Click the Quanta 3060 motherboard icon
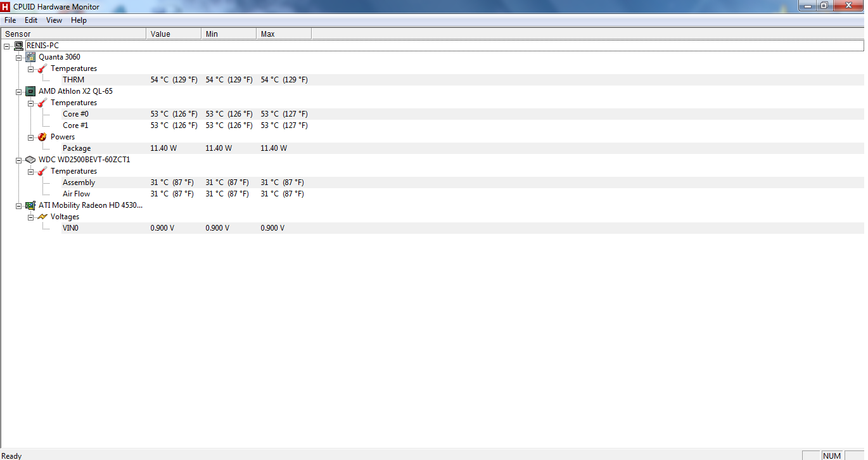Screen dimensions: 868x460 [30, 57]
